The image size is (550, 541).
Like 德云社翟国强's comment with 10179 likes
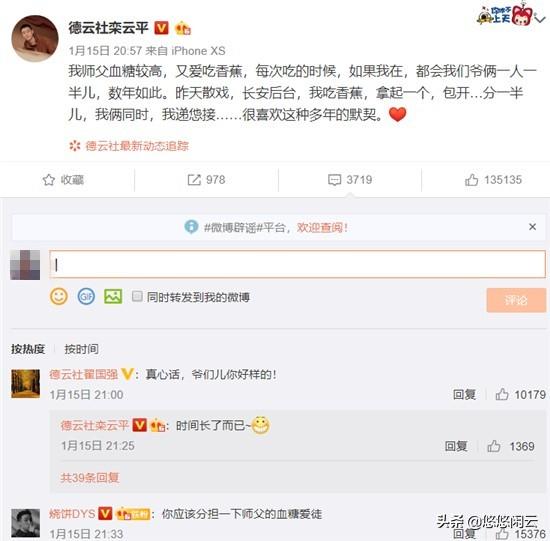[502, 394]
